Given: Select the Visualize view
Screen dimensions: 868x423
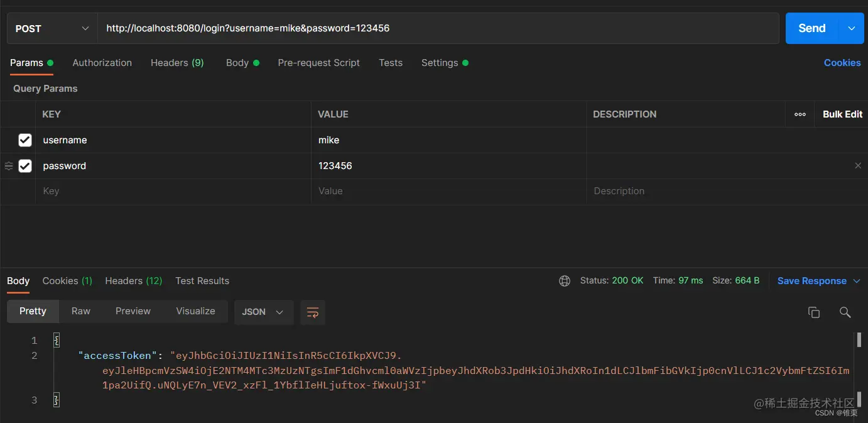Looking at the screenshot, I should [x=195, y=311].
